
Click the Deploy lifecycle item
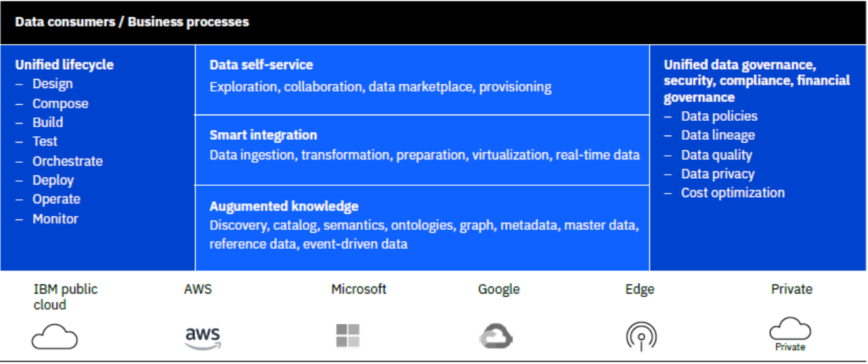pos(53,180)
